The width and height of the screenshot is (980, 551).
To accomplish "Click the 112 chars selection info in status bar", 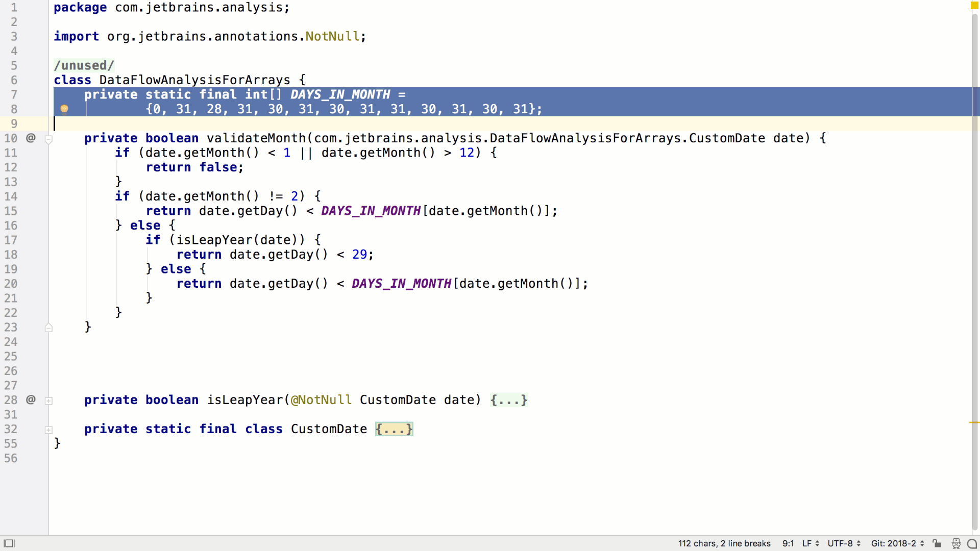I will (724, 543).
